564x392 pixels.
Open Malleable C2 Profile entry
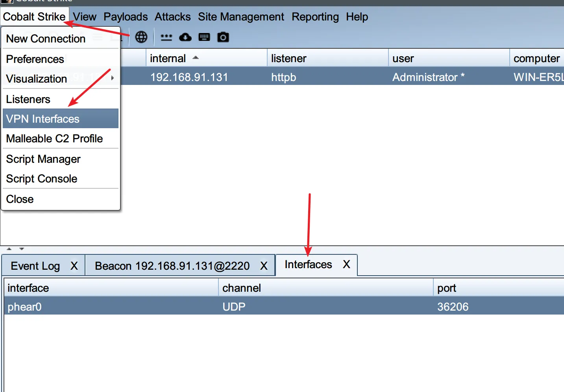pyautogui.click(x=61, y=138)
